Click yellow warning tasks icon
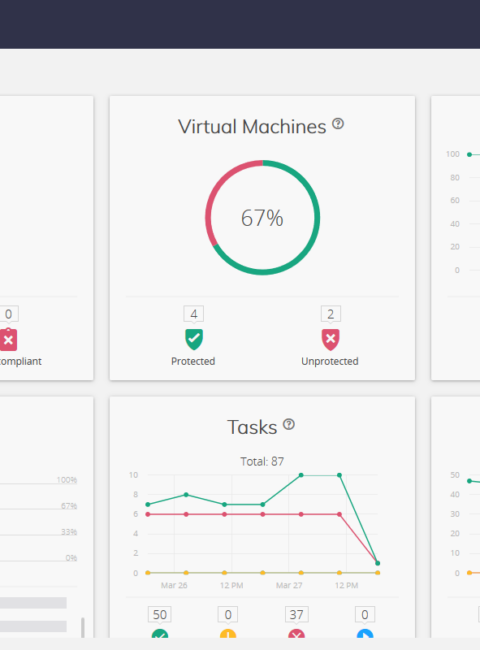The height and width of the screenshot is (650, 480). (228, 634)
